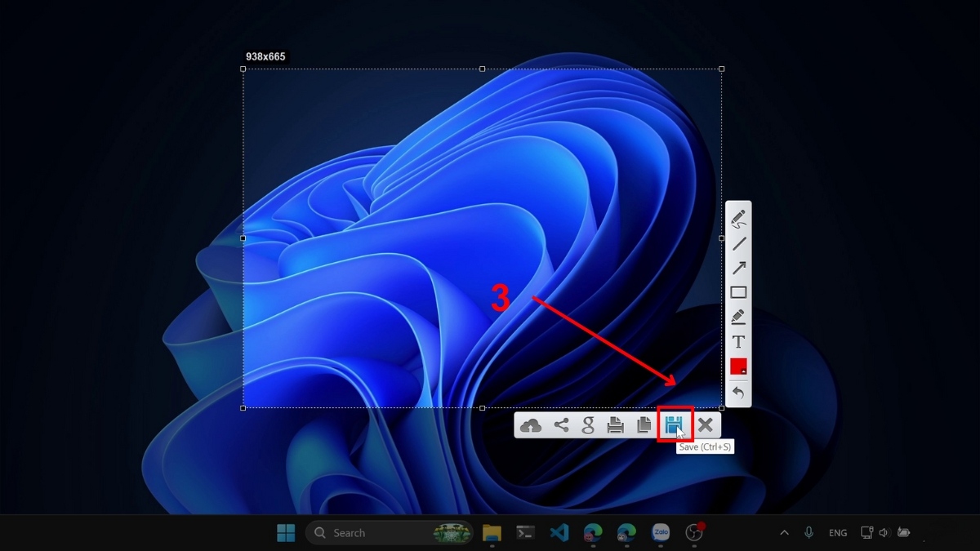
Task: Close the screenshot selection toolbar
Action: tap(706, 425)
